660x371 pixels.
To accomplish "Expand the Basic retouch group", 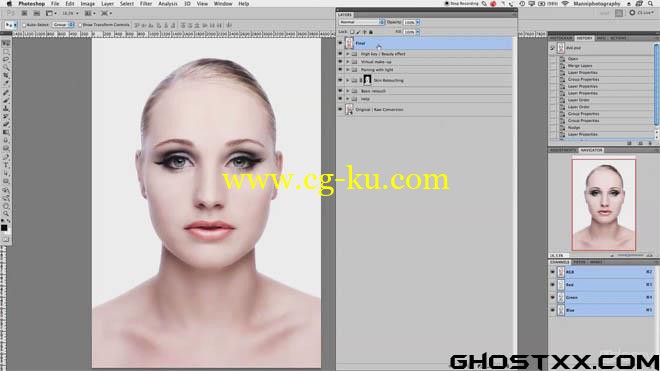I will (x=348, y=91).
